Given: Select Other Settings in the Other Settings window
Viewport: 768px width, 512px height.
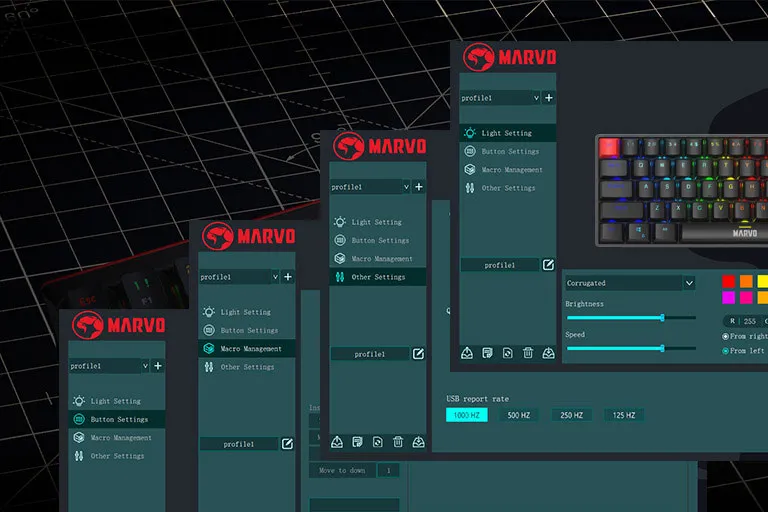Looking at the screenshot, I should point(378,277).
